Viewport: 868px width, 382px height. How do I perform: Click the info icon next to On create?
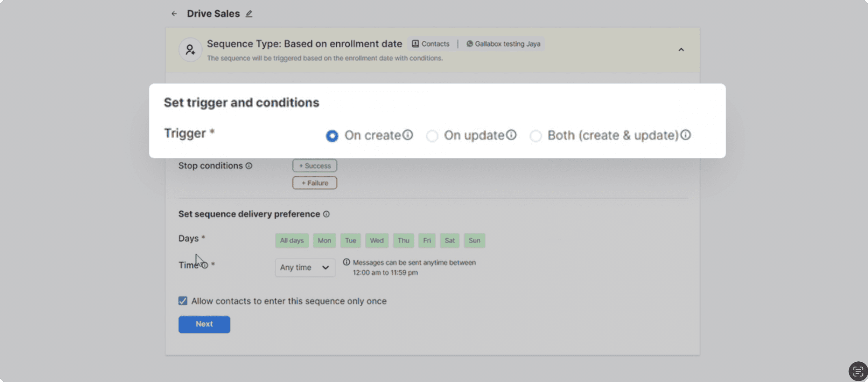(x=408, y=135)
